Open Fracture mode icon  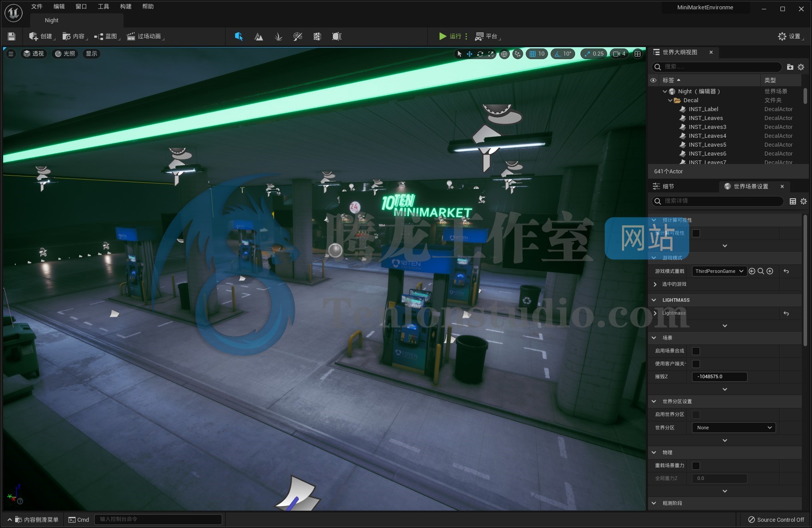[x=317, y=36]
